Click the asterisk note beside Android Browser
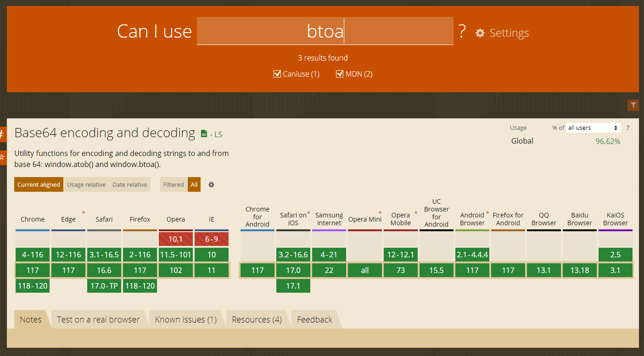The width and height of the screenshot is (644, 356). click(487, 213)
